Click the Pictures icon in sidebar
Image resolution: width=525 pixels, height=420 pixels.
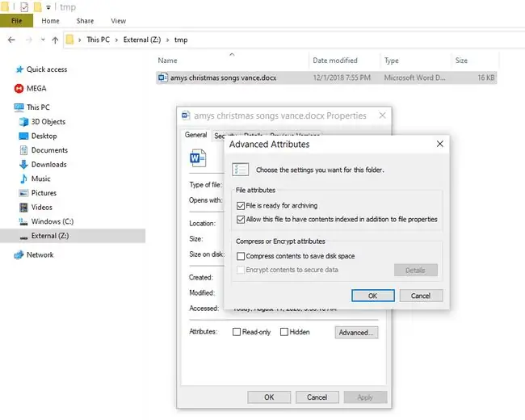point(23,193)
